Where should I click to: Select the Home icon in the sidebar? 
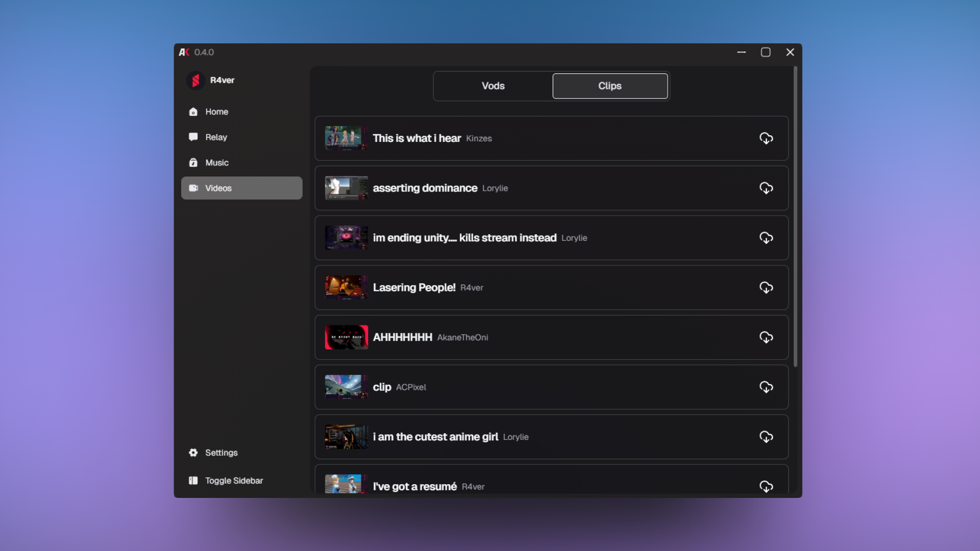194,112
